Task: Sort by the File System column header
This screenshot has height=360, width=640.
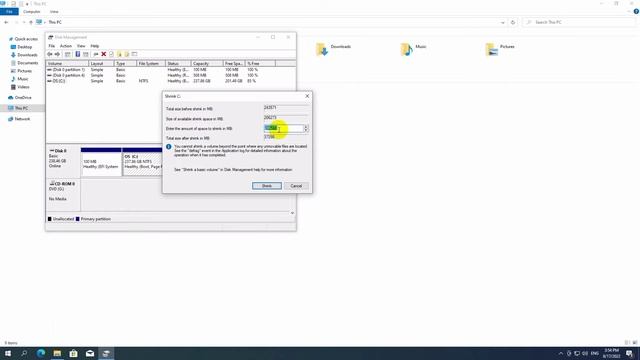Action: [151, 64]
